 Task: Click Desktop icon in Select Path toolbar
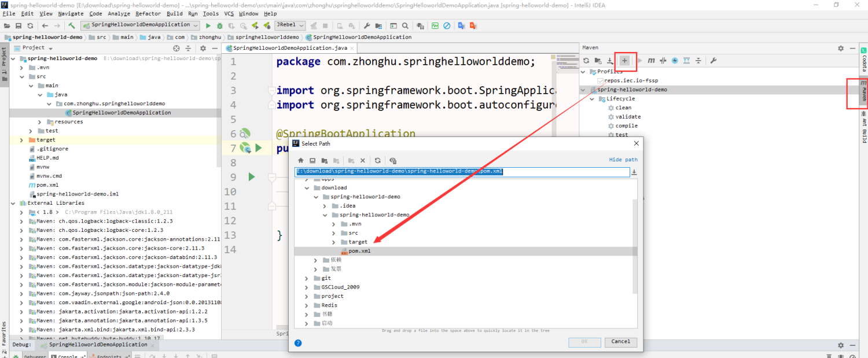click(312, 160)
